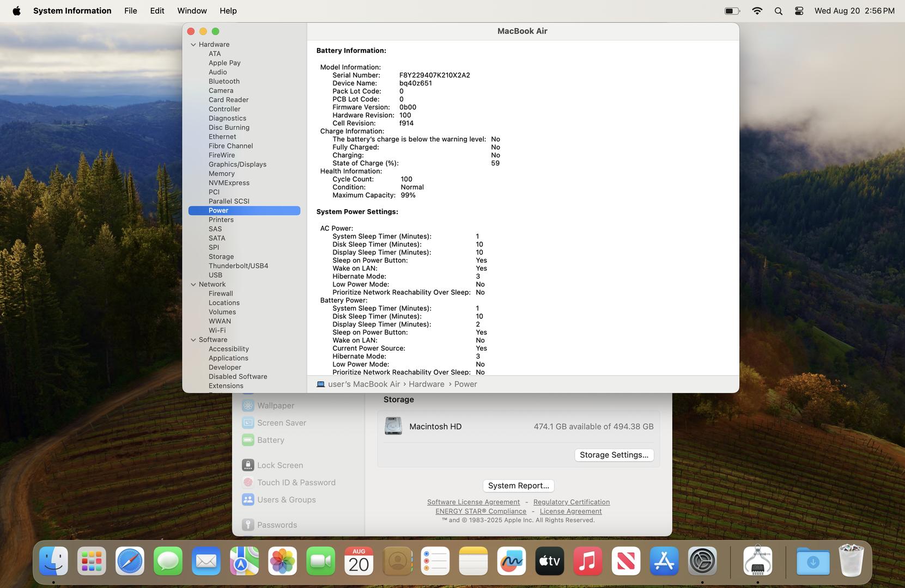905x588 pixels.
Task: Select Graphics/Displays in the sidebar
Action: coord(238,164)
